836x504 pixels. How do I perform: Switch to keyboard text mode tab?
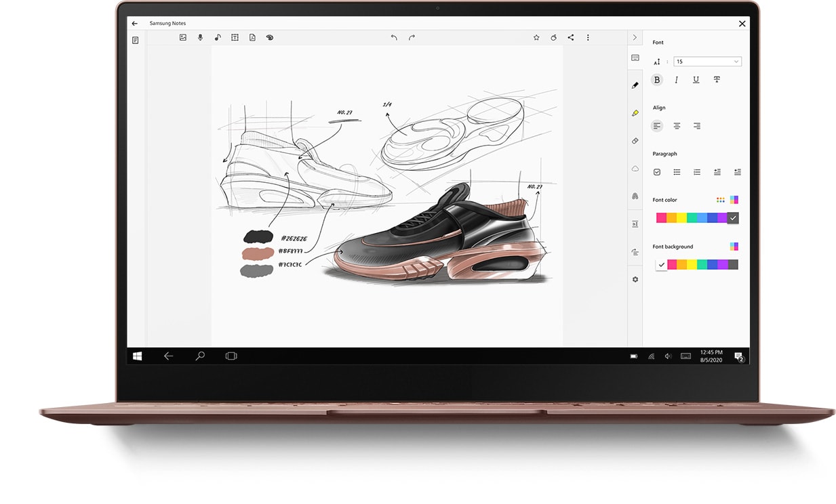coord(635,58)
